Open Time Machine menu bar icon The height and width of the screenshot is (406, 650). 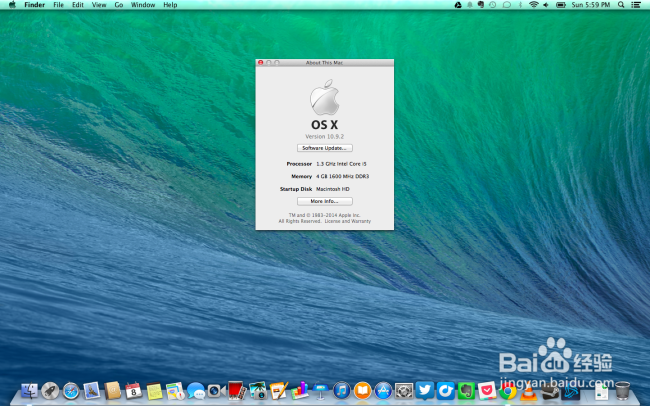(x=492, y=5)
